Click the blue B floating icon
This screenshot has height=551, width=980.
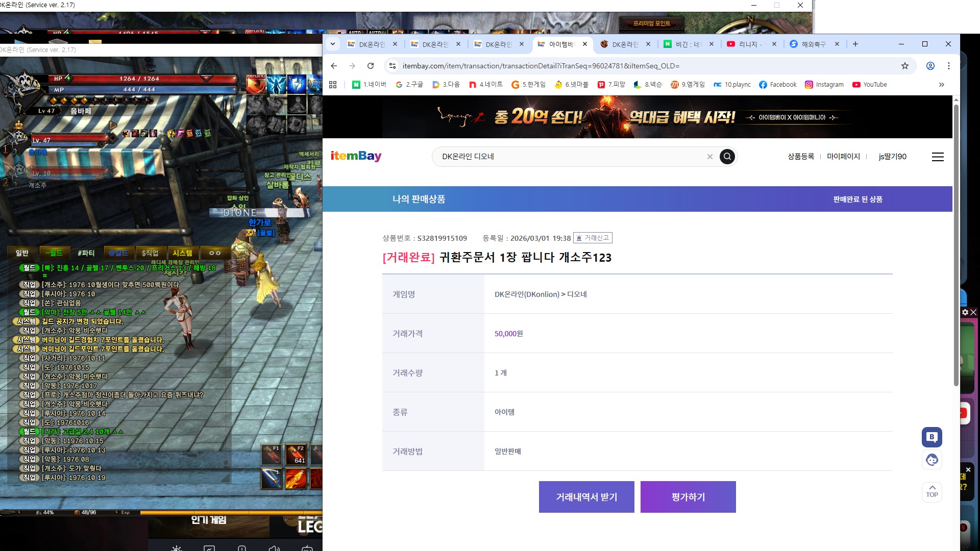[932, 437]
